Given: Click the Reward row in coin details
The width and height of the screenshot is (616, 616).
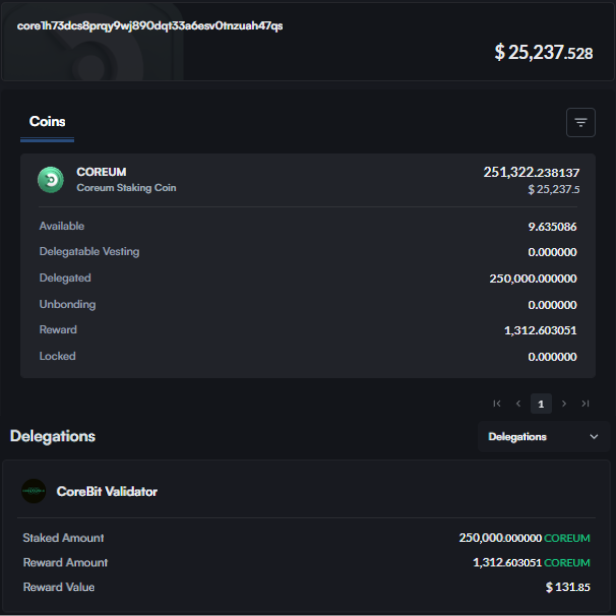Looking at the screenshot, I should pos(307,330).
